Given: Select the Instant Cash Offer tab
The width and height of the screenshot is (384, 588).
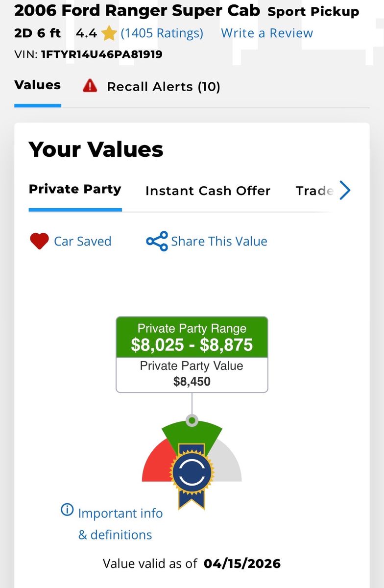Looking at the screenshot, I should click(x=208, y=191).
